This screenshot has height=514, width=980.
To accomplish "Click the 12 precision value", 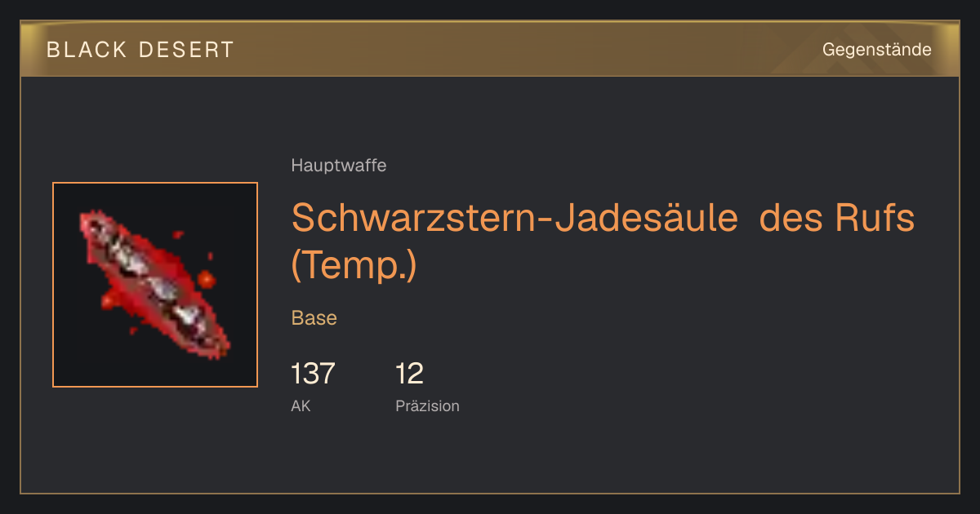I will click(x=409, y=374).
